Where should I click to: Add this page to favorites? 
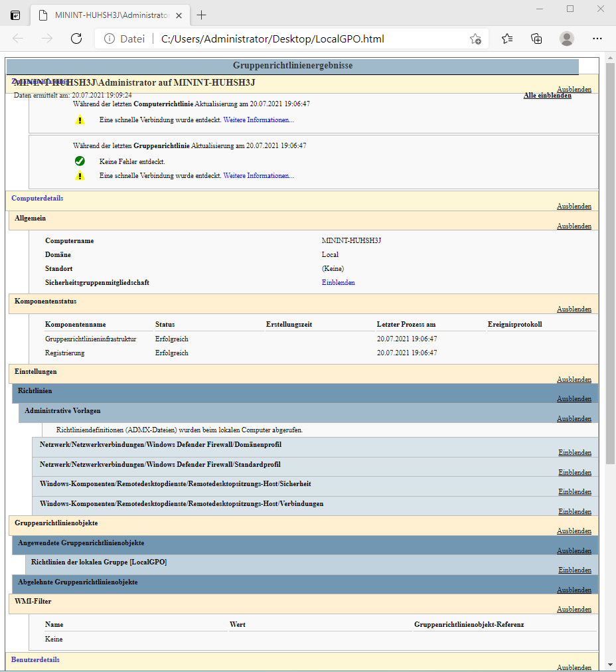475,39
